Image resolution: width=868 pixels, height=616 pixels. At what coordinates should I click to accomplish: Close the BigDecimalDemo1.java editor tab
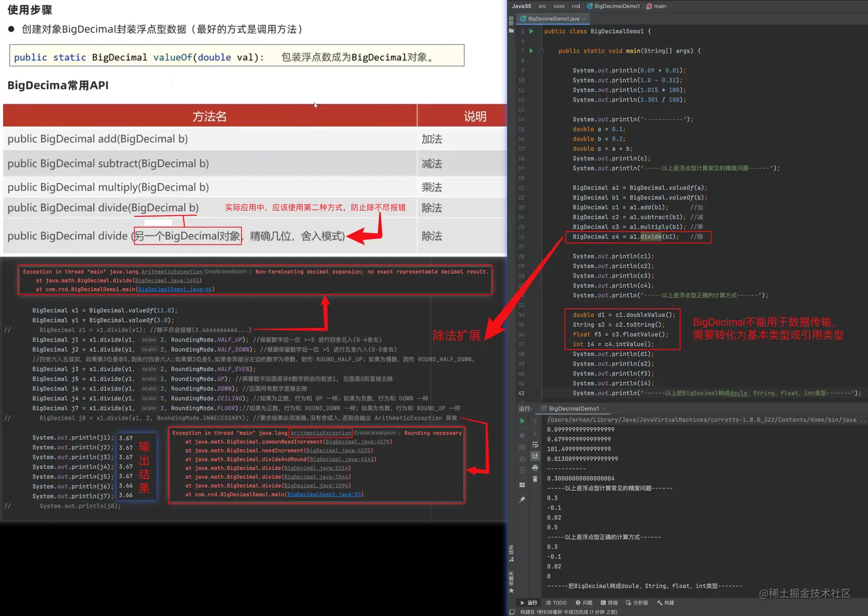584,19
